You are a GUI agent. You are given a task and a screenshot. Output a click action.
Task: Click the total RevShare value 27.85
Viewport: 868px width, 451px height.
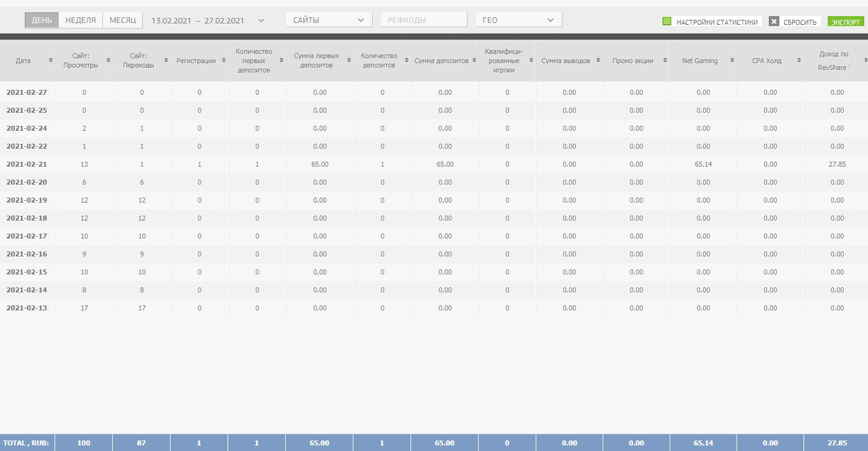coord(837,443)
